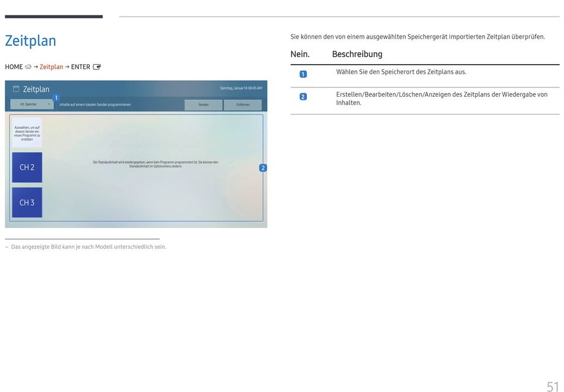
Task: Click the ENTER key icon in breadcrumb
Action: point(97,67)
